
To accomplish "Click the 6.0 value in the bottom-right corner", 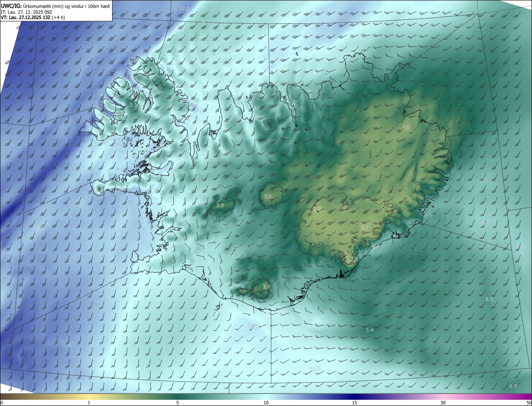I will coord(513,386).
